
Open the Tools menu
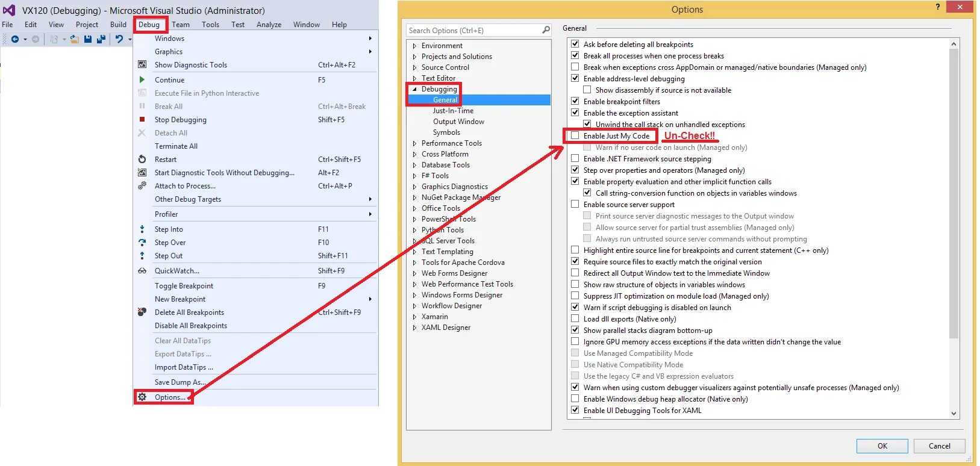[210, 25]
